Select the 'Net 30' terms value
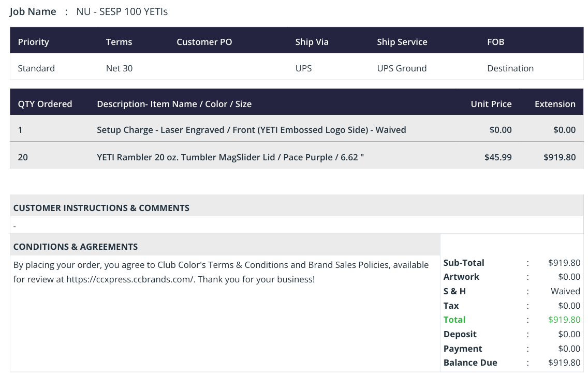Image resolution: width=588 pixels, height=376 pixels. click(x=119, y=68)
